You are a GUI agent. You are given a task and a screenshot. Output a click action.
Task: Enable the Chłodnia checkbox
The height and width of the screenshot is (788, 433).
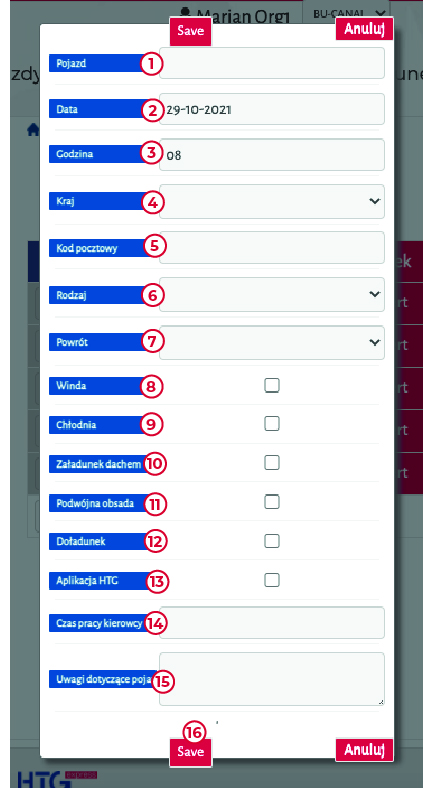click(x=272, y=424)
